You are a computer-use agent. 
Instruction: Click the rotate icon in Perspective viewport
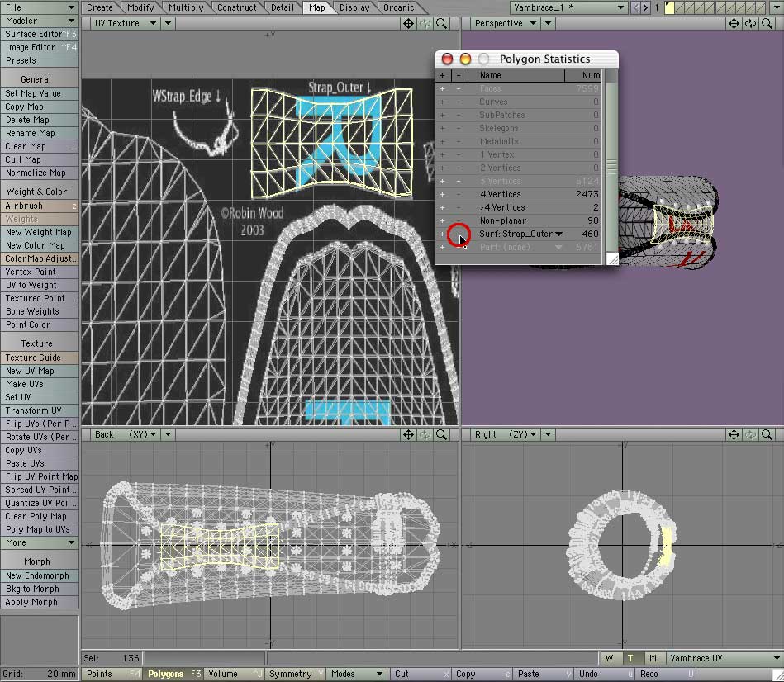pos(750,23)
